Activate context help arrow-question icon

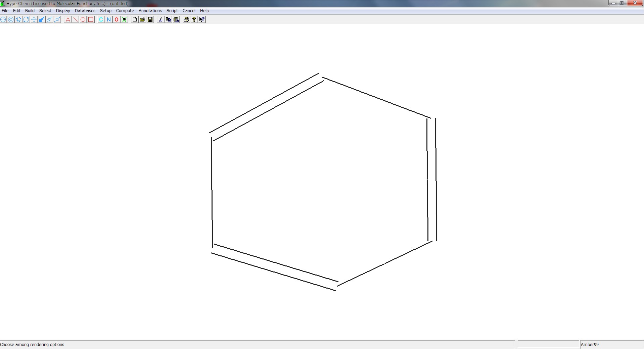pyautogui.click(x=202, y=19)
